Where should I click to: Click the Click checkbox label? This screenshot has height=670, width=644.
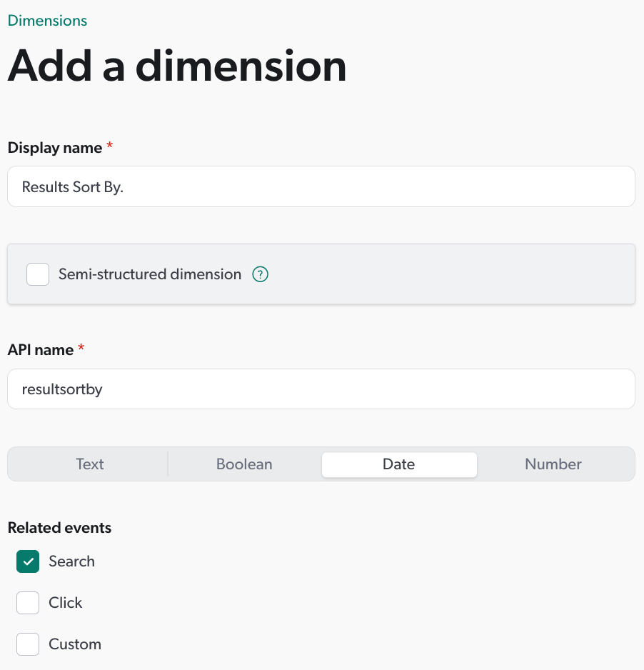pyautogui.click(x=65, y=603)
